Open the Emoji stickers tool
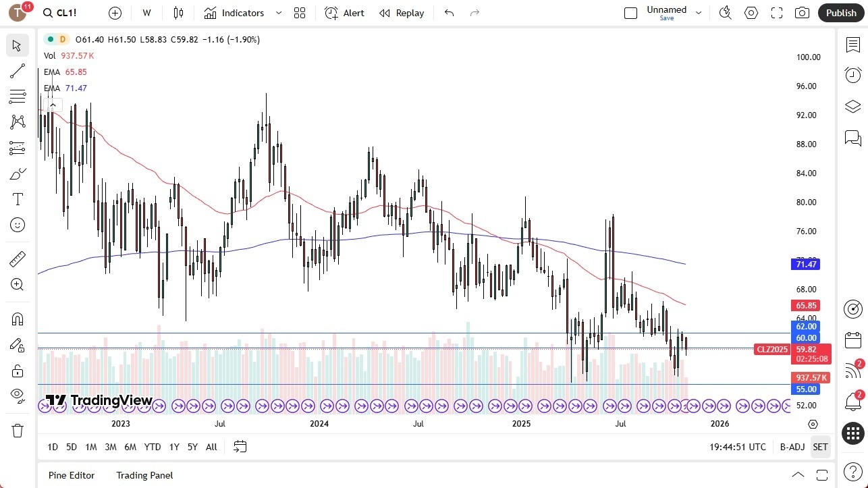The image size is (868, 488). click(17, 225)
